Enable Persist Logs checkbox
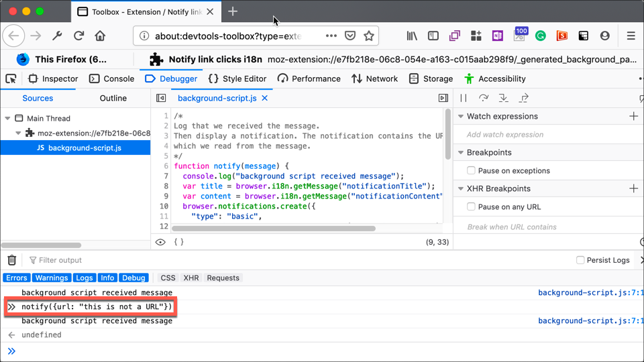The height and width of the screenshot is (362, 644). click(x=580, y=260)
